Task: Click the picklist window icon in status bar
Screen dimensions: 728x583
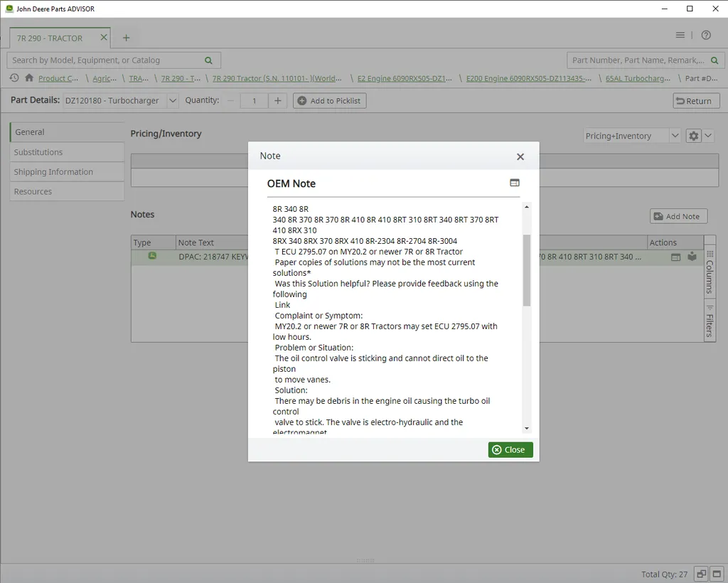Action: click(x=701, y=574)
